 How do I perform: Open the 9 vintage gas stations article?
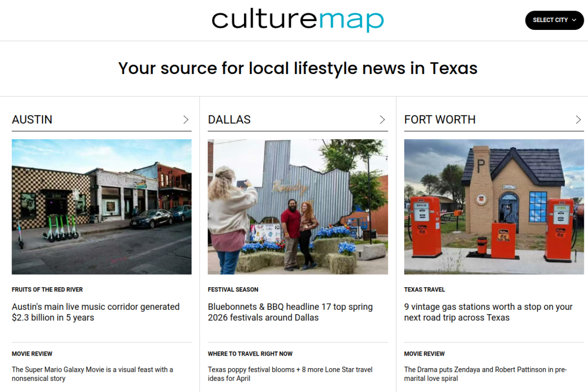pos(488,312)
